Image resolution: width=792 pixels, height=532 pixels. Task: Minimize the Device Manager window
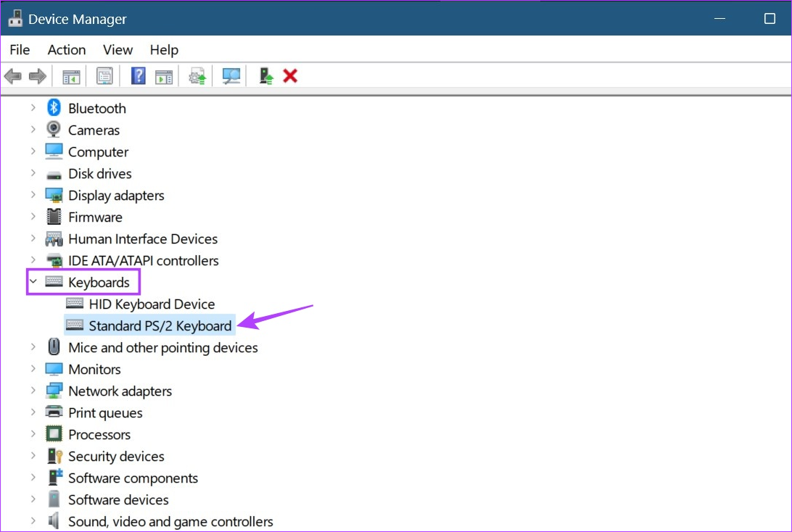coord(719,19)
